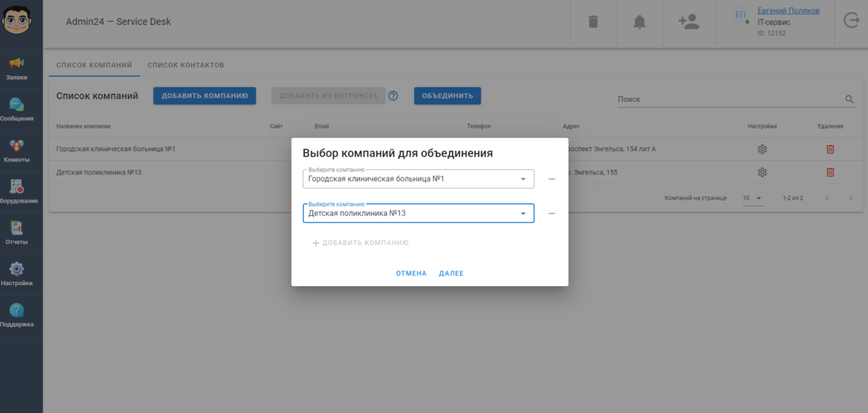Open Отчеты reports icon
Screen dimensions: 868x413
[16, 232]
